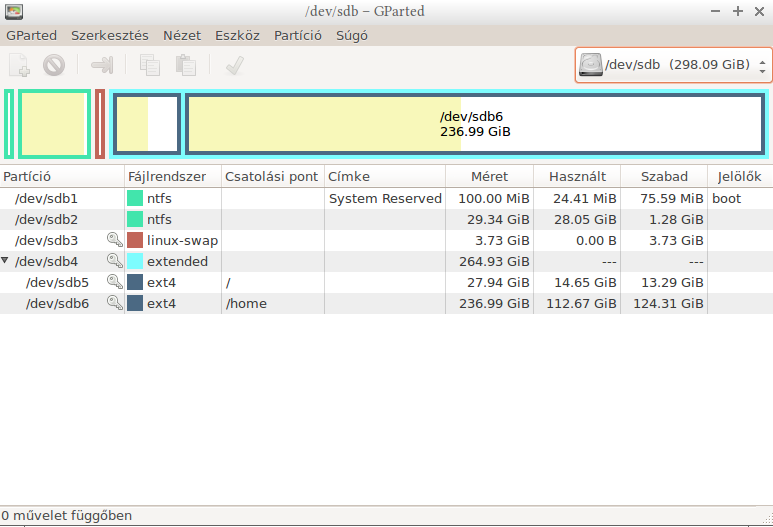Click the '0 művelet függőben' status bar text

click(67, 516)
